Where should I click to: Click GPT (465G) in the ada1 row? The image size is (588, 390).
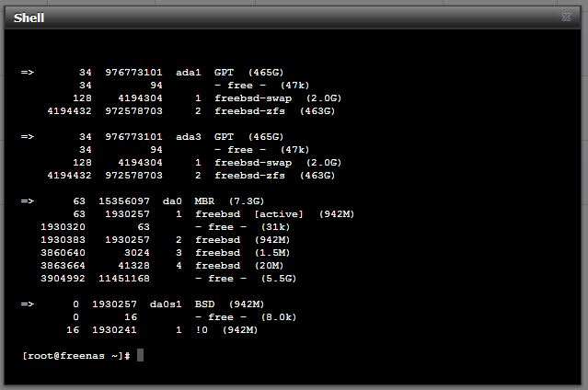click(248, 73)
